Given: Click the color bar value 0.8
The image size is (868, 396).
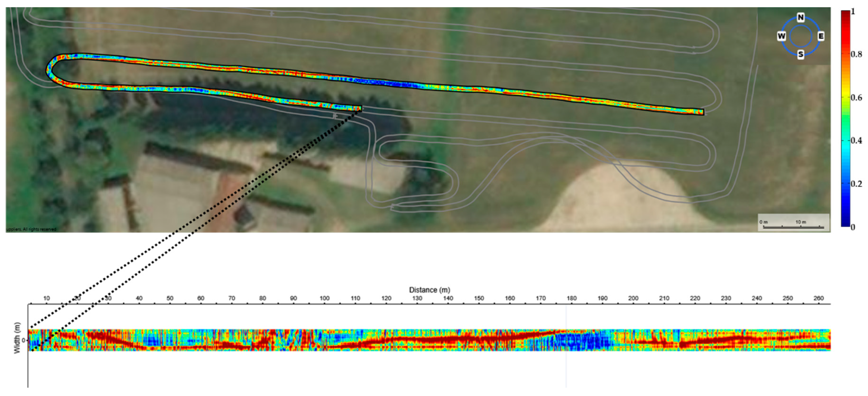Looking at the screenshot, I should tap(856, 54).
